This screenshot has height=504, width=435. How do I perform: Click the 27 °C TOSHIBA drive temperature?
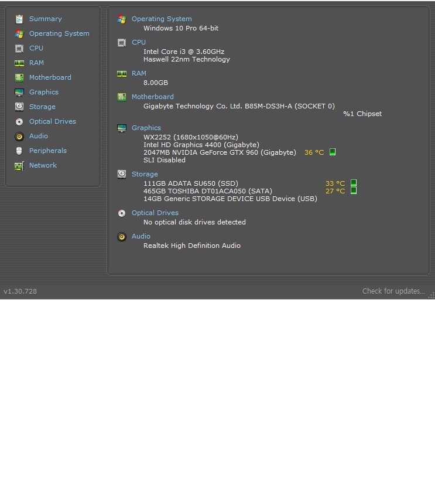[335, 191]
